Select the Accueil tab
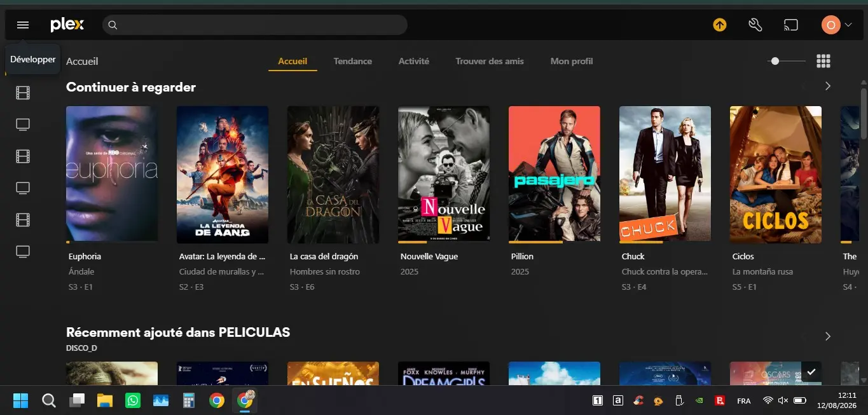Image resolution: width=868 pixels, height=415 pixels. point(293,61)
